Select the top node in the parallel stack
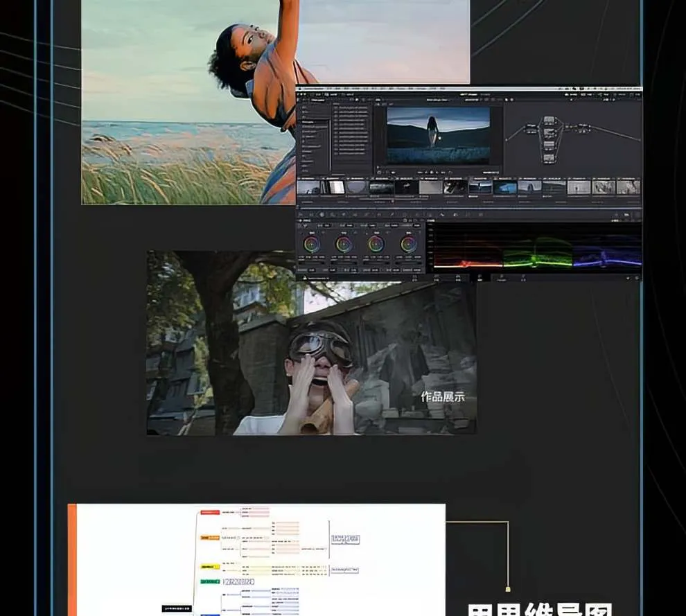686x616 pixels. [x=549, y=120]
